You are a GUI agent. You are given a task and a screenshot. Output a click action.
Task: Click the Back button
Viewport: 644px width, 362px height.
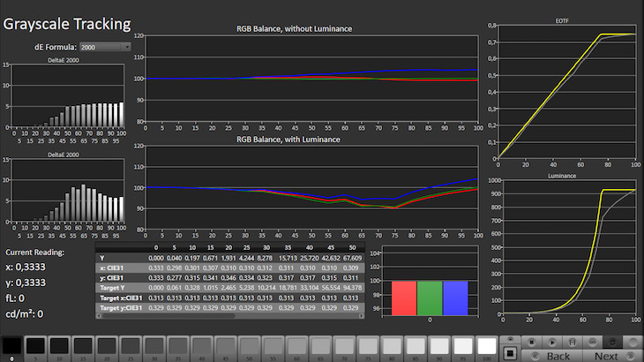(558, 356)
